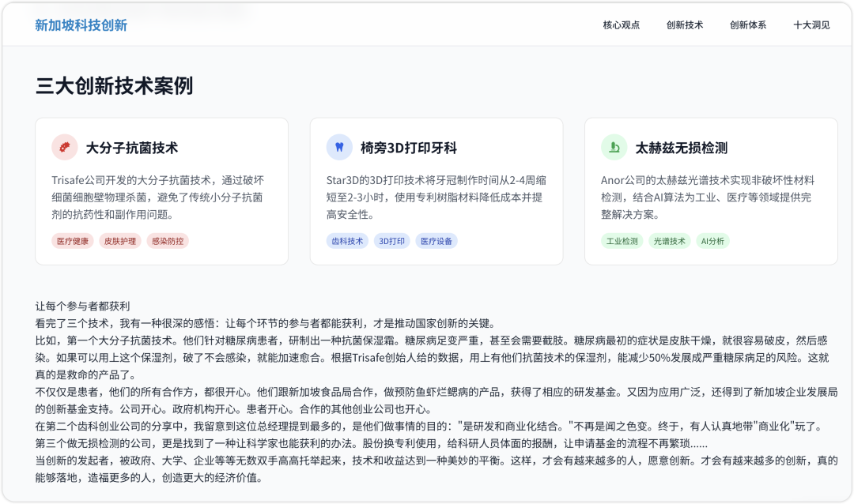Select the 3D打印 tag

pyautogui.click(x=391, y=241)
